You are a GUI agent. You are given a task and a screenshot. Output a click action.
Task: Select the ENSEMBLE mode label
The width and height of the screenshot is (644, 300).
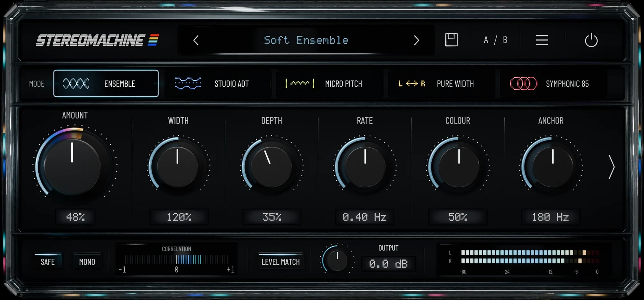(119, 84)
